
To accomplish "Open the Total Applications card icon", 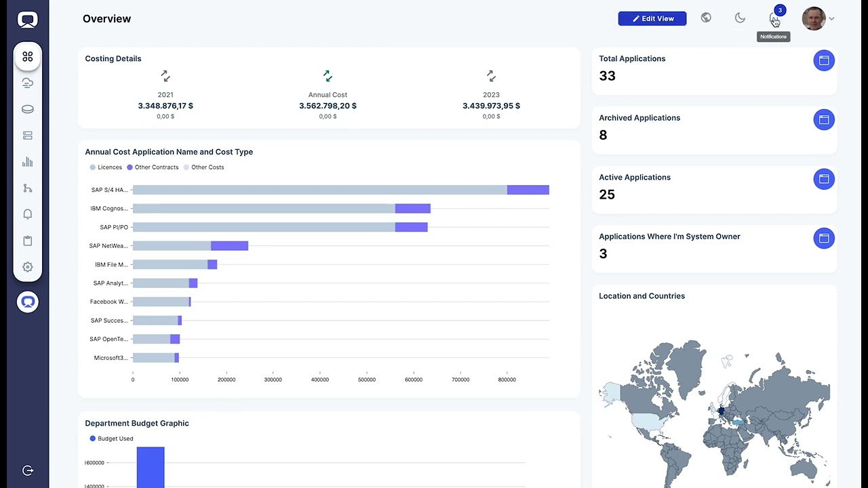I will [824, 60].
